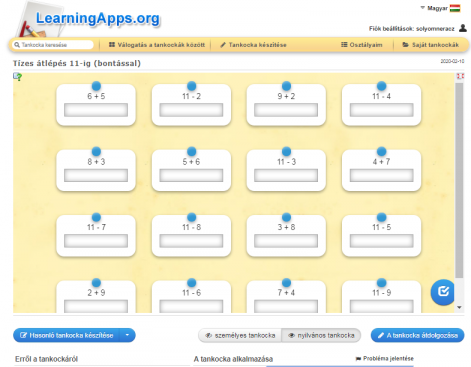Click the search magnifier icon
The height and width of the screenshot is (367, 471).
(x=17, y=45)
